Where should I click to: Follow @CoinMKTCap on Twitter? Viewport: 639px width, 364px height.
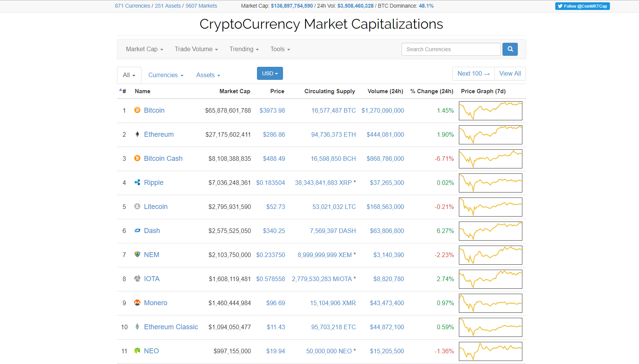pyautogui.click(x=582, y=6)
